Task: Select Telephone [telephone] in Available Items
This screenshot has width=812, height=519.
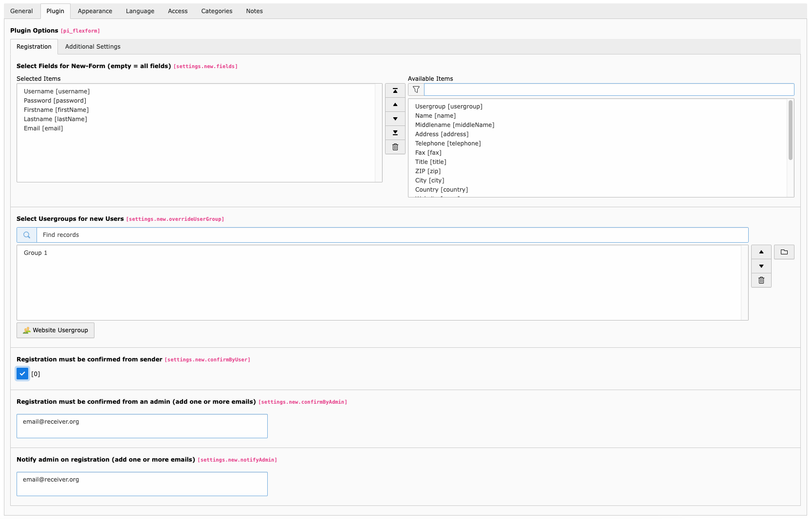Action: click(x=448, y=143)
